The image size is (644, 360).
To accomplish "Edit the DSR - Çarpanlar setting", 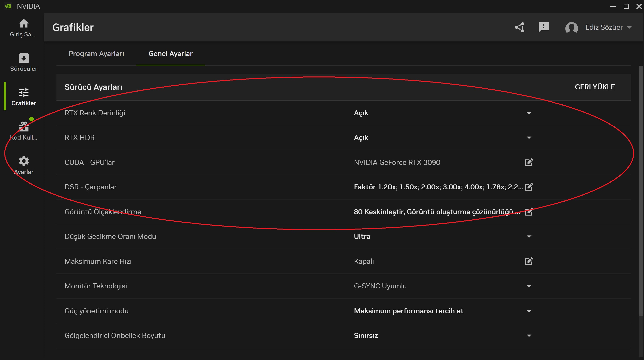I will [x=529, y=187].
